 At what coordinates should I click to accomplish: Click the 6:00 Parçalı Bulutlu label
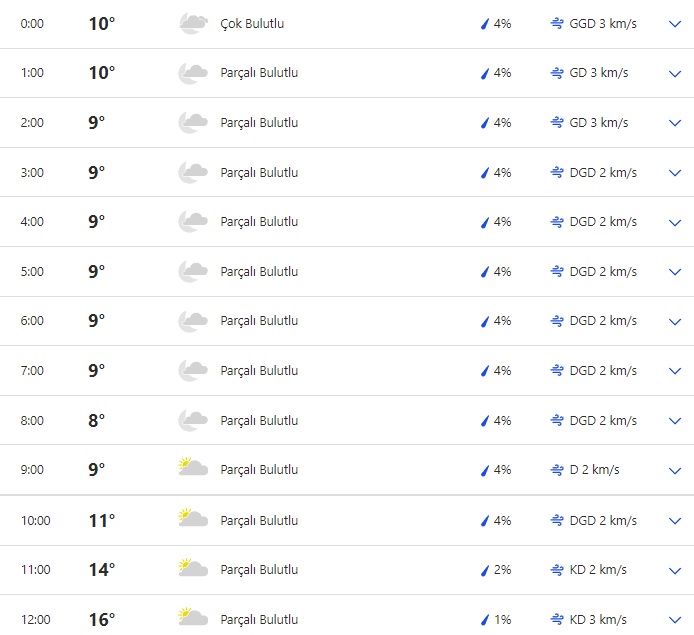pyautogui.click(x=259, y=321)
